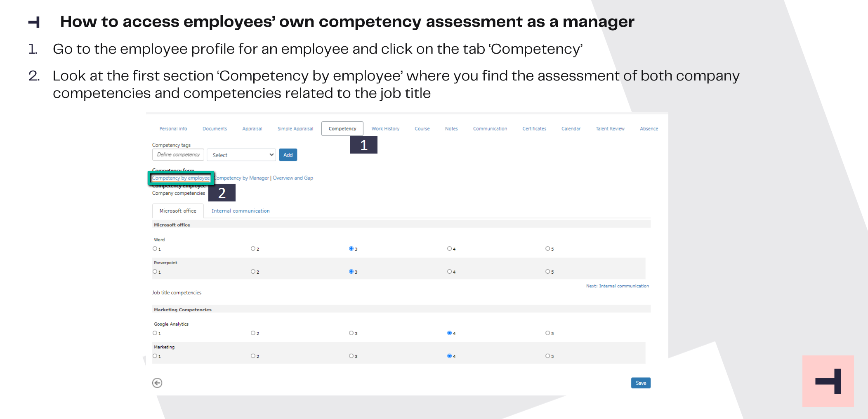Click the Define competency input field
The width and height of the screenshot is (868, 419).
click(178, 154)
